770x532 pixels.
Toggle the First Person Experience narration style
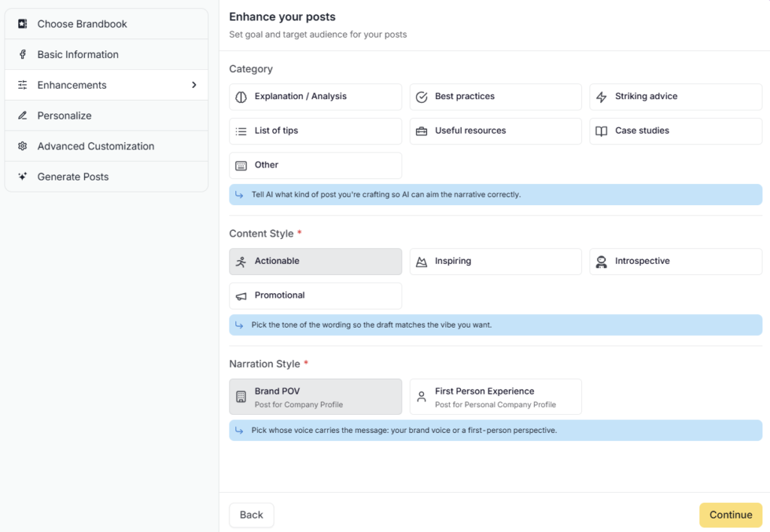(495, 396)
